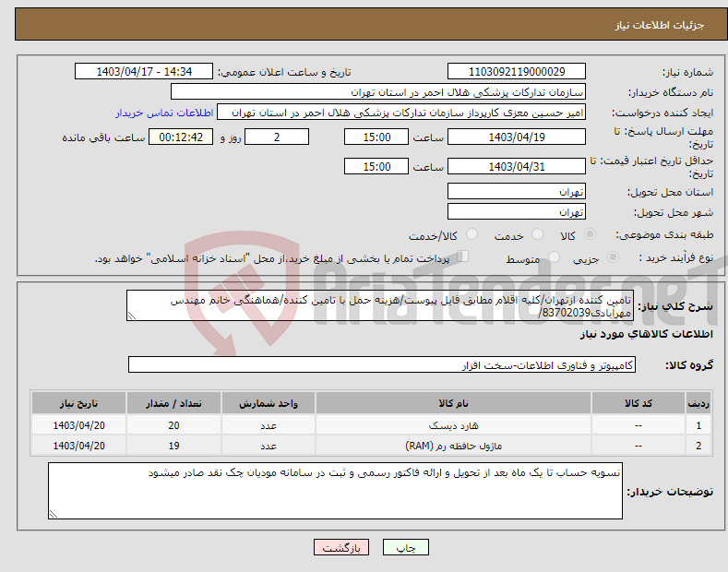
Task: Click the price validity date 1403/04/31
Action: 517,166
